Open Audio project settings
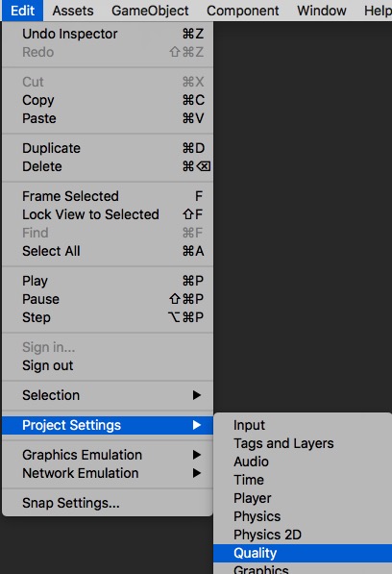 (303, 462)
